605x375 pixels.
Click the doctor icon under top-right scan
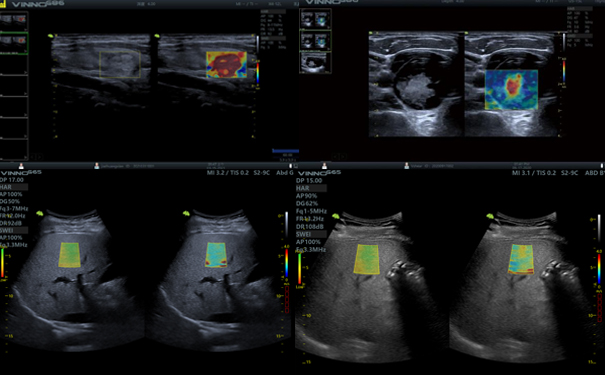tap(324, 166)
